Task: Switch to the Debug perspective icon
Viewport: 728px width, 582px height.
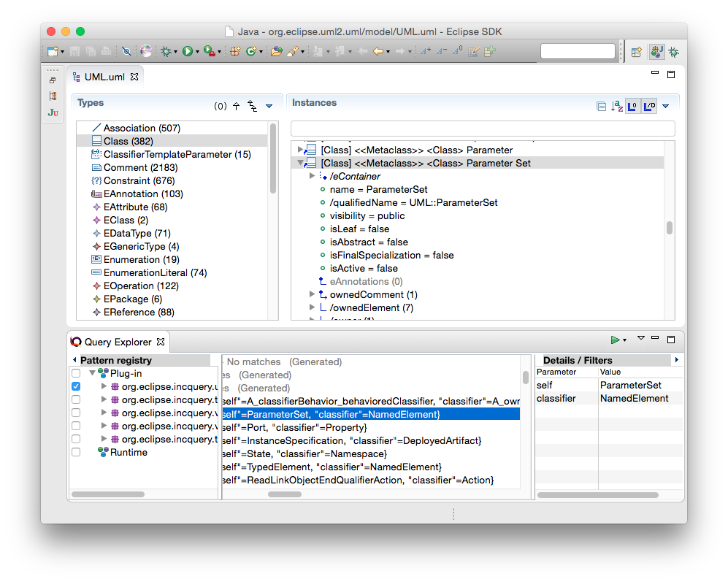Action: pos(674,52)
